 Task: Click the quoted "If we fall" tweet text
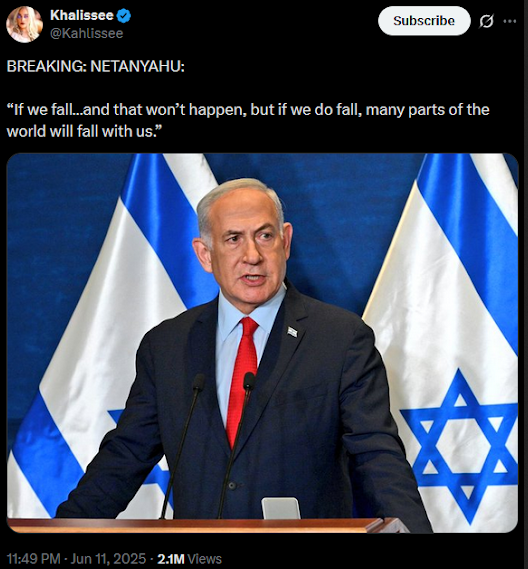click(248, 120)
